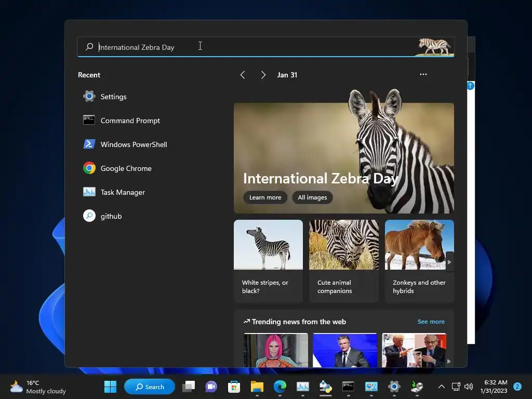Image resolution: width=532 pixels, height=399 pixels.
Task: Launch Command Prompt from the Recent list
Action: click(130, 121)
